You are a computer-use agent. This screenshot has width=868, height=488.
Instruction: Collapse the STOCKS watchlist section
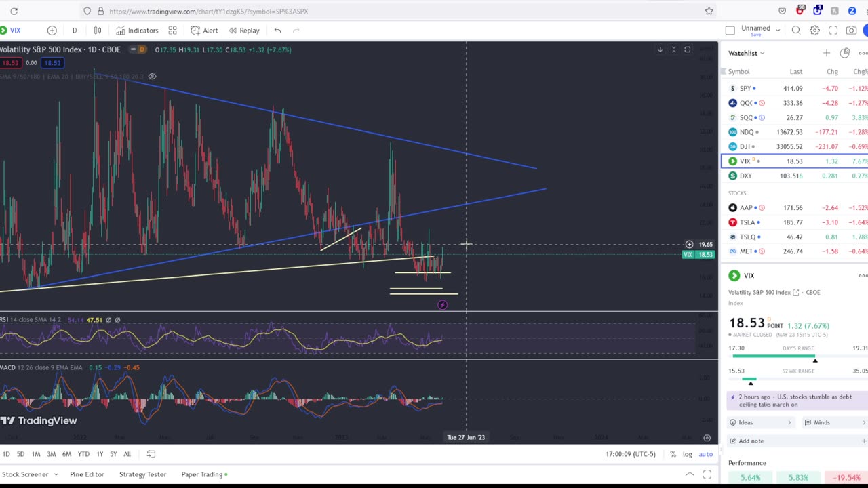(x=737, y=193)
